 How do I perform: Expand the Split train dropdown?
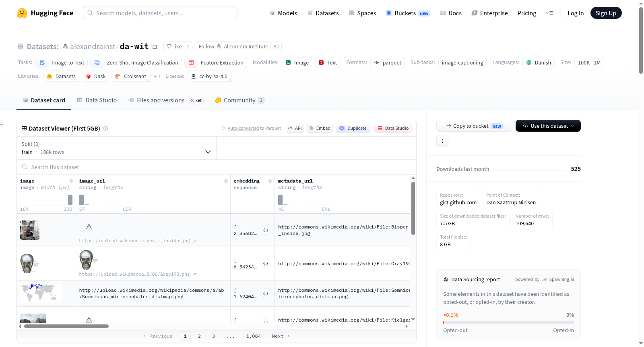pyautogui.click(x=116, y=148)
